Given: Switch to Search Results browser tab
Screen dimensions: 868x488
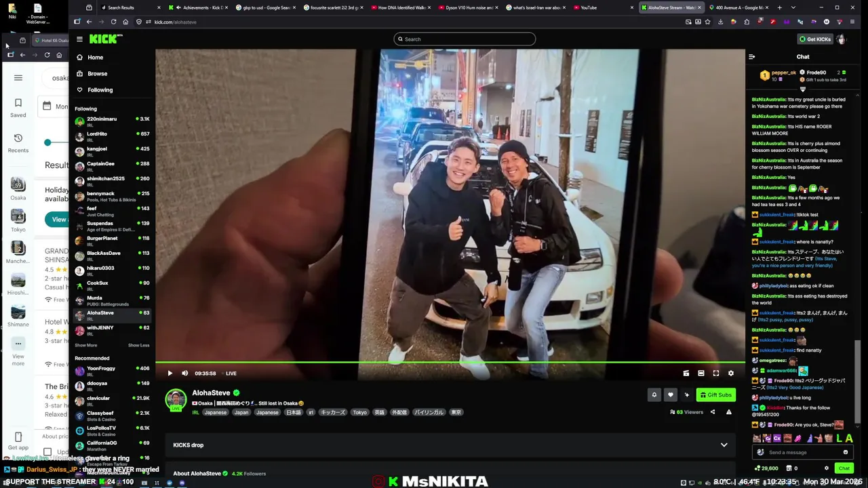Looking at the screenshot, I should [x=130, y=7].
